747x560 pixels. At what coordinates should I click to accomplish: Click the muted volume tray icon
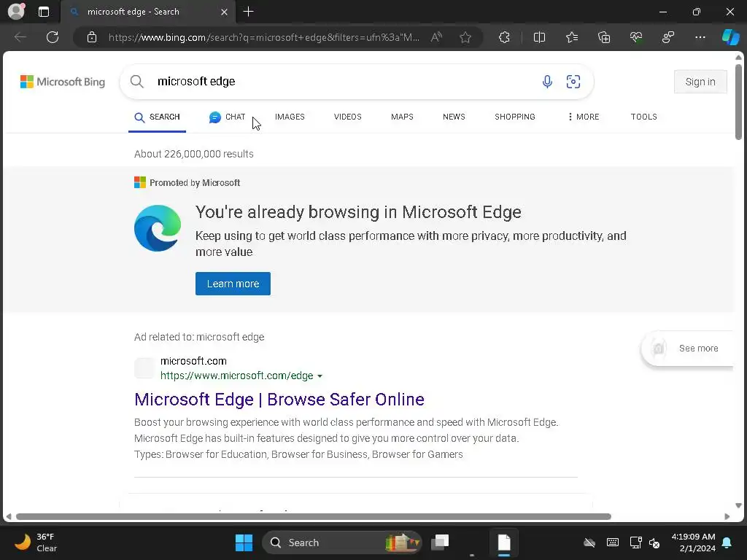pyautogui.click(x=655, y=542)
